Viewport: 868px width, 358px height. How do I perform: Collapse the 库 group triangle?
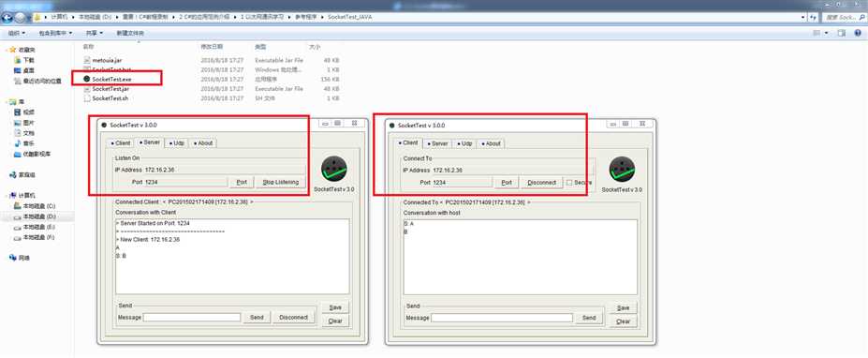click(x=7, y=102)
